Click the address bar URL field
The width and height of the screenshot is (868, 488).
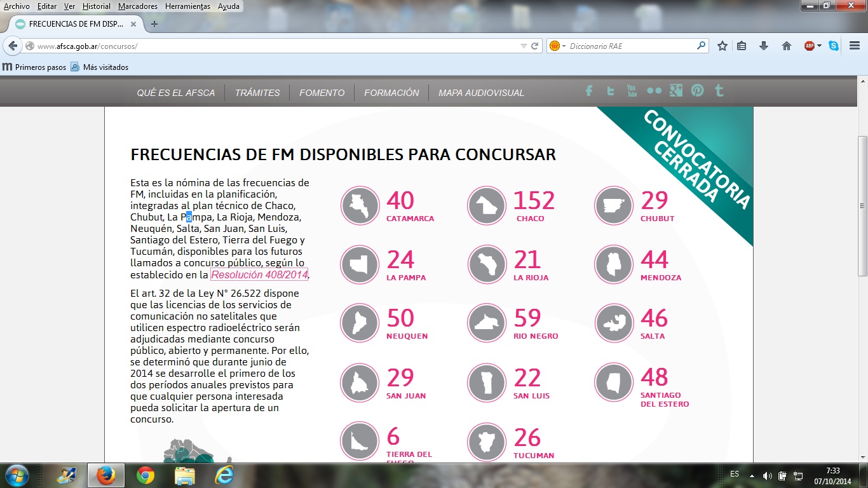click(276, 46)
